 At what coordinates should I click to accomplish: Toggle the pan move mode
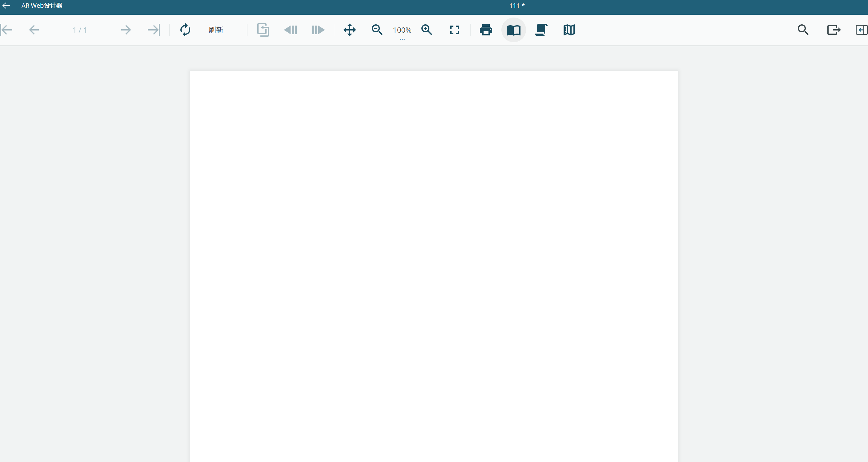[x=349, y=30]
